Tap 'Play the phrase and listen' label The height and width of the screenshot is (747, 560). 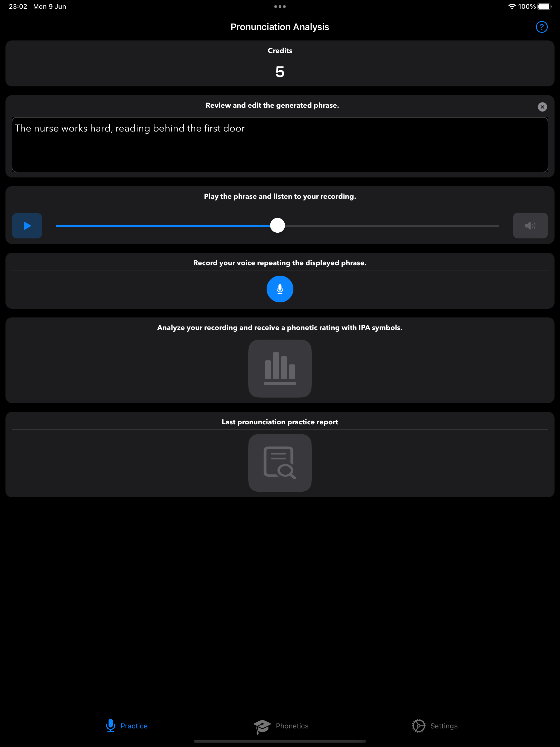pos(280,196)
